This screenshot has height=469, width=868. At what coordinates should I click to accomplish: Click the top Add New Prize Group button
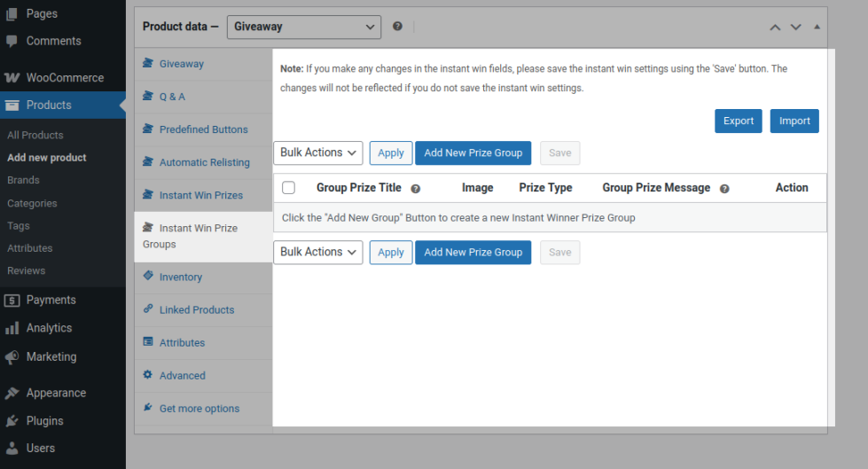(473, 152)
